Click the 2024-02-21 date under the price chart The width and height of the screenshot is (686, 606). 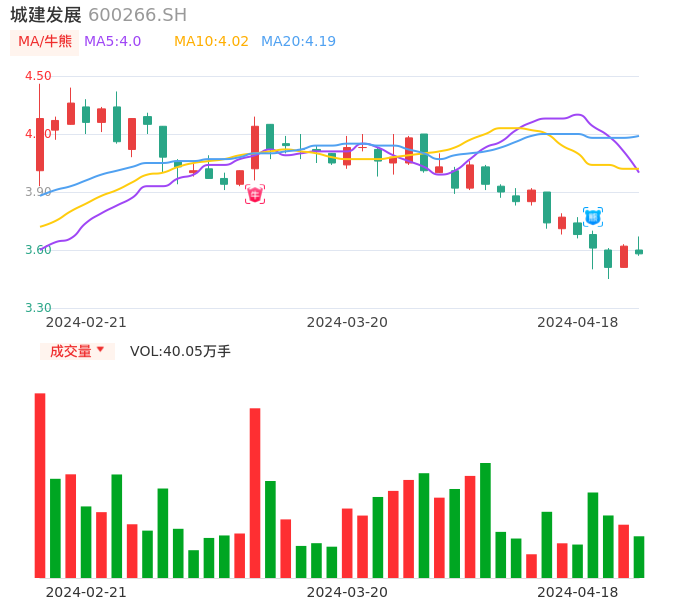86,322
